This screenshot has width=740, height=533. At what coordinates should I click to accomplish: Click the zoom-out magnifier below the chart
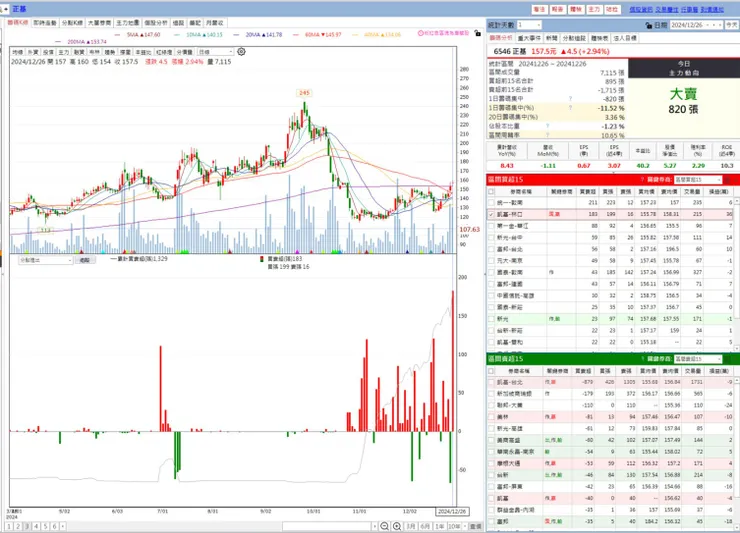[385, 526]
